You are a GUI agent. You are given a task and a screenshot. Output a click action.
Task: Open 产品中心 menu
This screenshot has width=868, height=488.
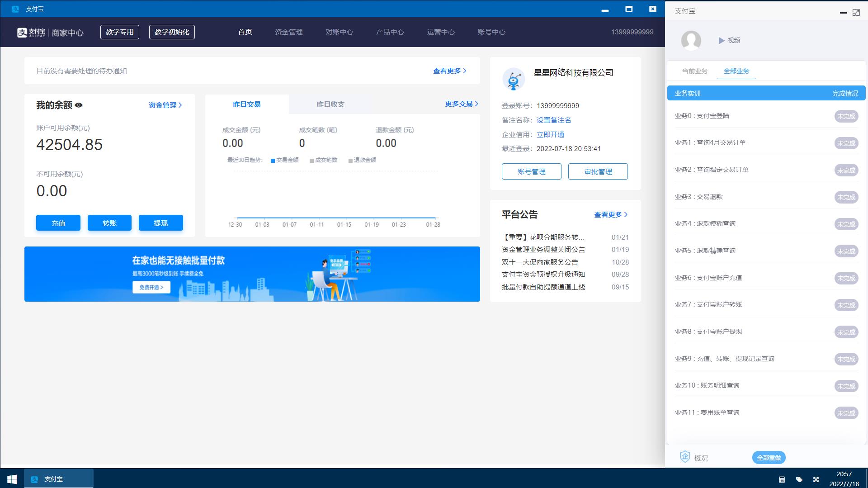click(x=390, y=32)
